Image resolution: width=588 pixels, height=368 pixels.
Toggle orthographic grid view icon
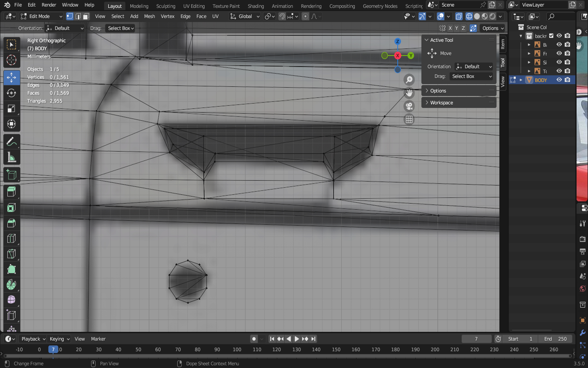tap(409, 119)
